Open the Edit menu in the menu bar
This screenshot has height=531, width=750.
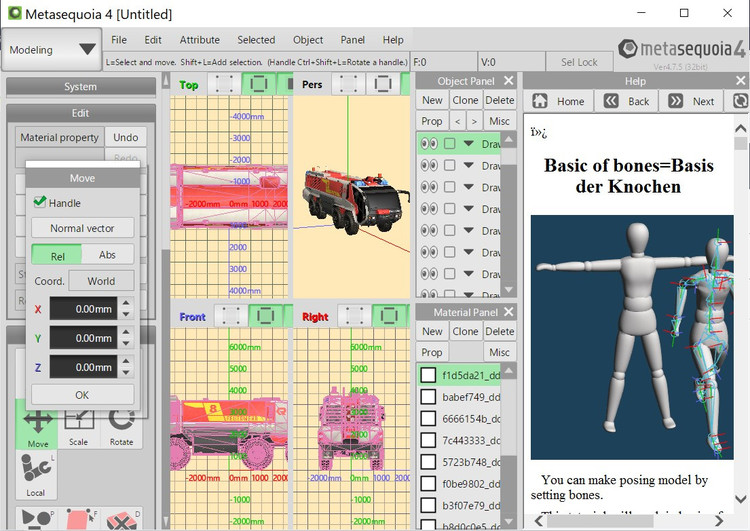click(x=153, y=40)
